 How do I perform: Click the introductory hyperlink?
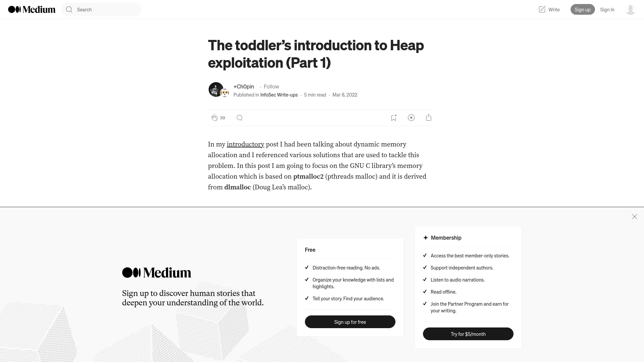pyautogui.click(x=246, y=144)
